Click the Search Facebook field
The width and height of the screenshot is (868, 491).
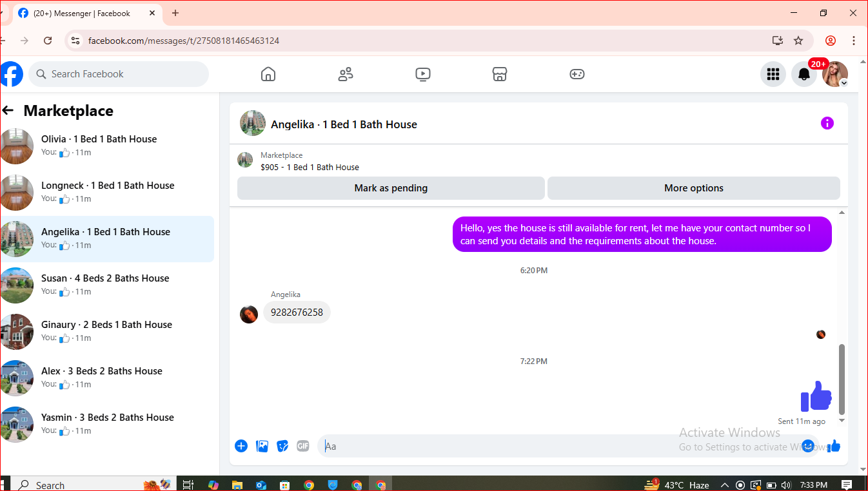point(119,74)
